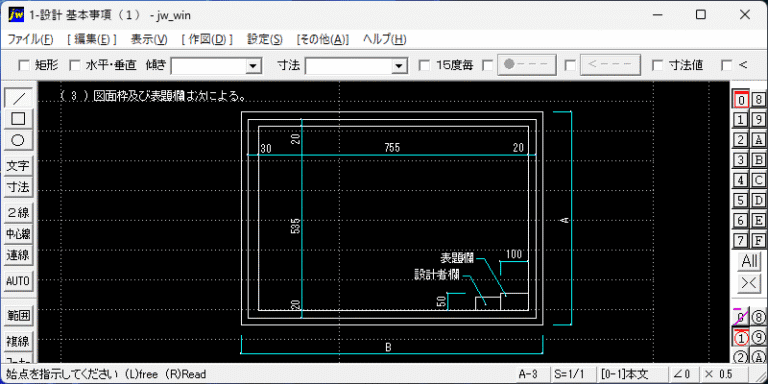Toggle the final < checkbox on toolbar

coord(727,65)
